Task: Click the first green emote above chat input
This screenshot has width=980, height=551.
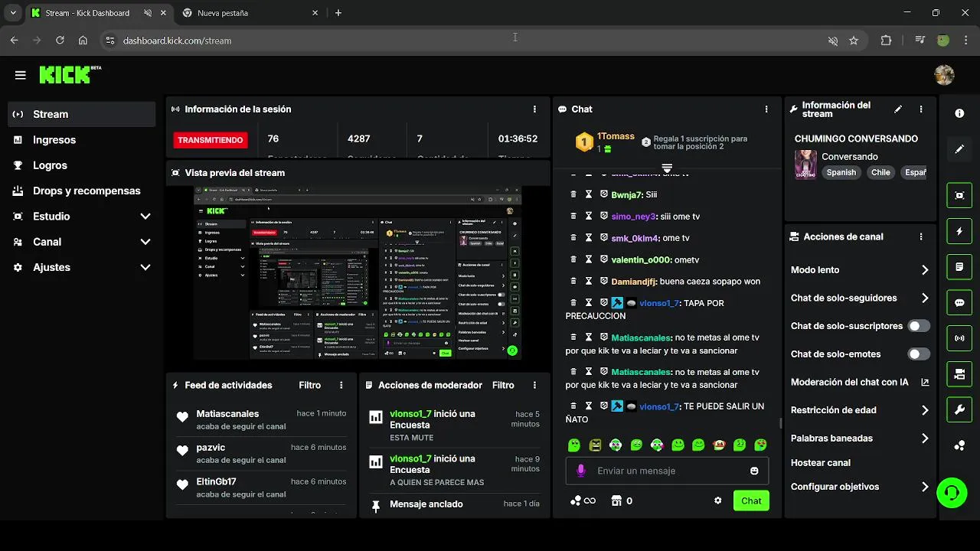Action: coord(574,445)
